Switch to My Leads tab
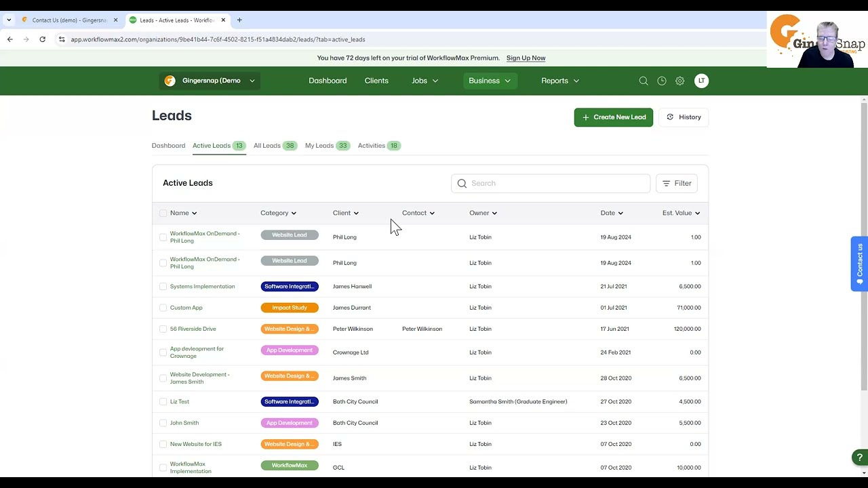Viewport: 868px width, 488px height. click(x=327, y=146)
